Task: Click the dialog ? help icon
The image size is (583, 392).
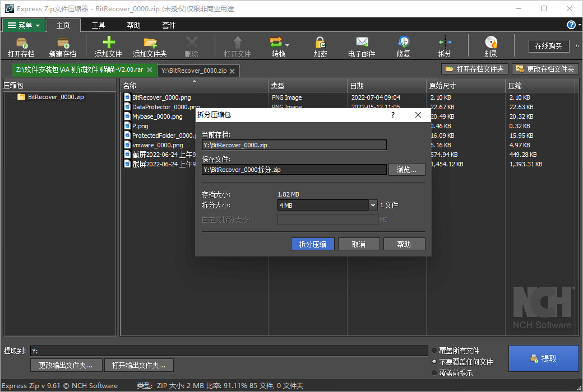Action: 392,115
